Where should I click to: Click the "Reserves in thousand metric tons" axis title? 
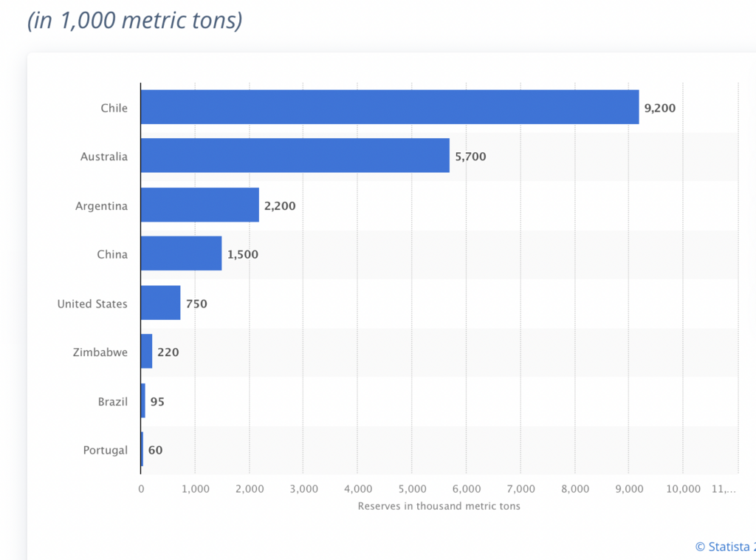tap(439, 506)
